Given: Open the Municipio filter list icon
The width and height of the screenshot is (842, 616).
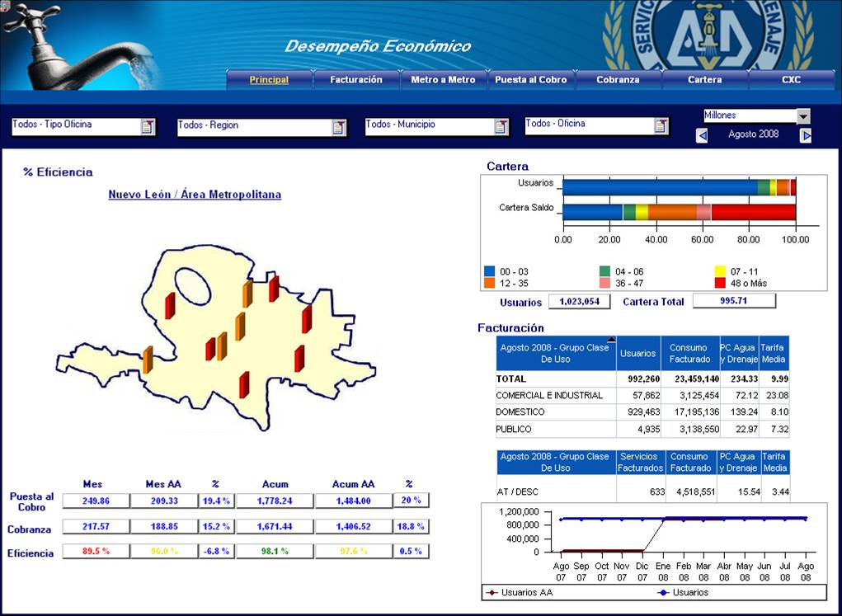Looking at the screenshot, I should point(501,126).
